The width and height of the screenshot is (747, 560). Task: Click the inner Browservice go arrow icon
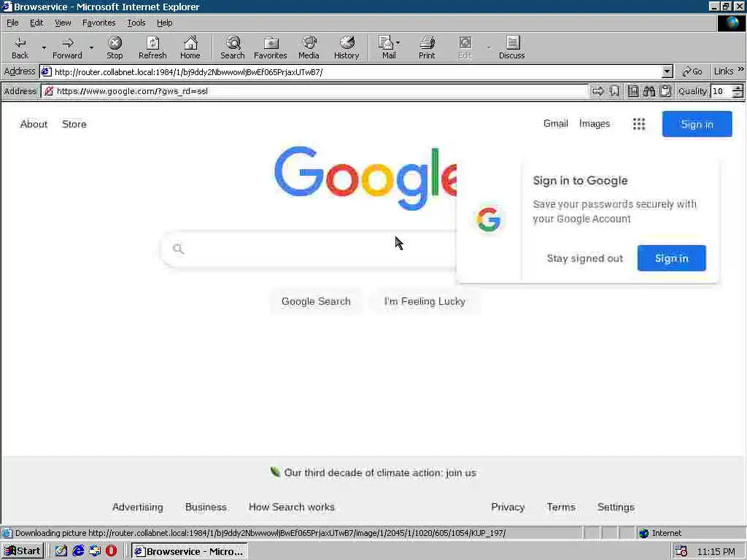(598, 91)
